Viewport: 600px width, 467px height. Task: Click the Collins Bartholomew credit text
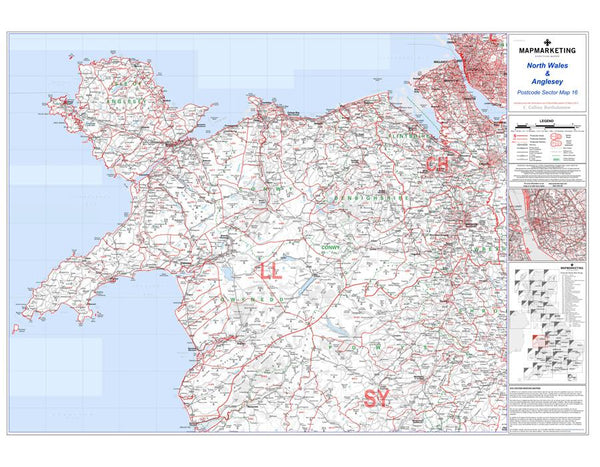(547, 108)
